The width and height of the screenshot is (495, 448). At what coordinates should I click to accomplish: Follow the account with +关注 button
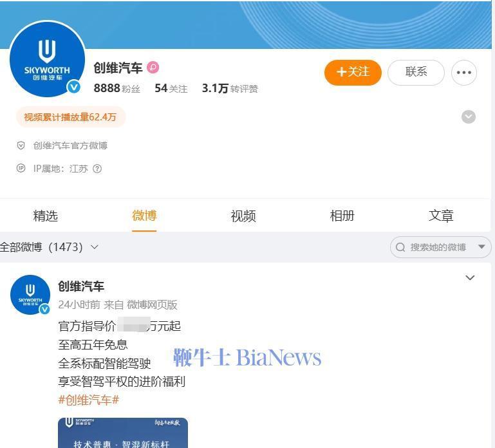coord(353,73)
